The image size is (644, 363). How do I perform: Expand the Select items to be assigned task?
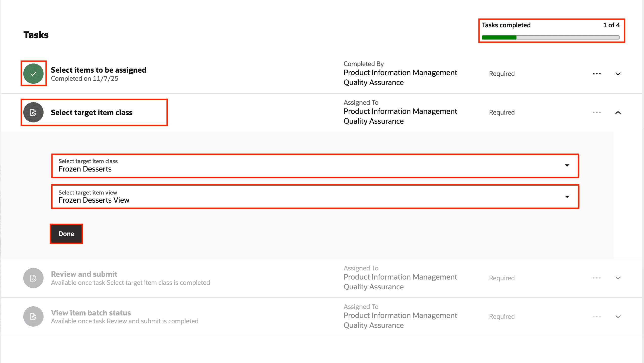pyautogui.click(x=618, y=74)
